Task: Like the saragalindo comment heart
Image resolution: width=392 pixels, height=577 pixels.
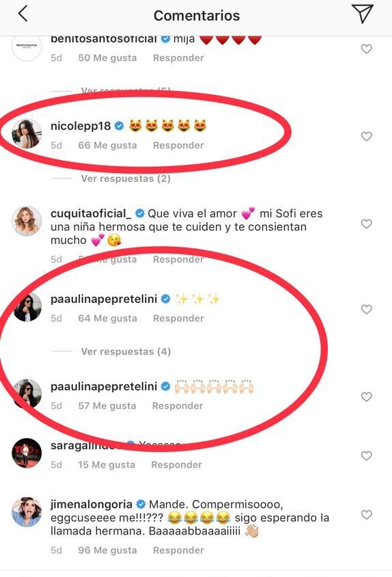Action: (x=366, y=455)
